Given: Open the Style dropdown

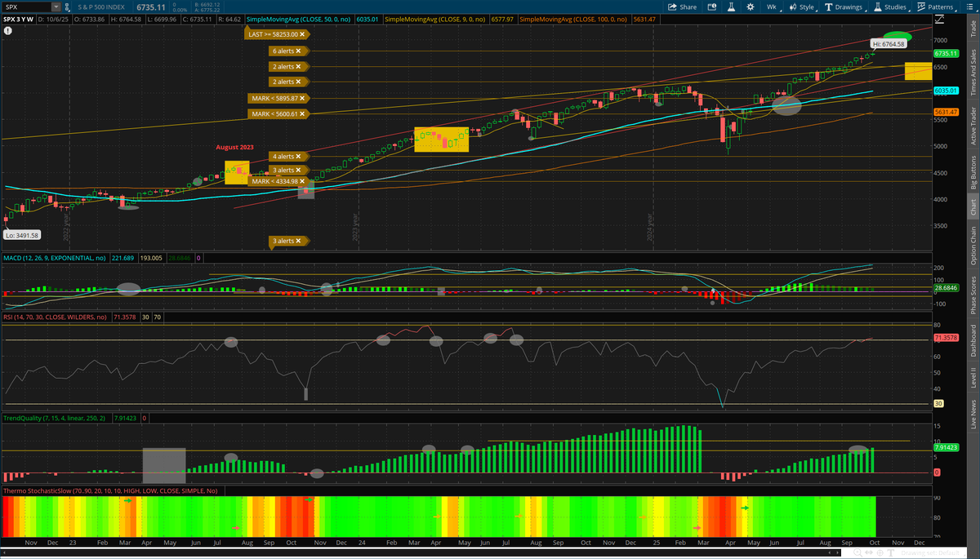Looking at the screenshot, I should [803, 7].
